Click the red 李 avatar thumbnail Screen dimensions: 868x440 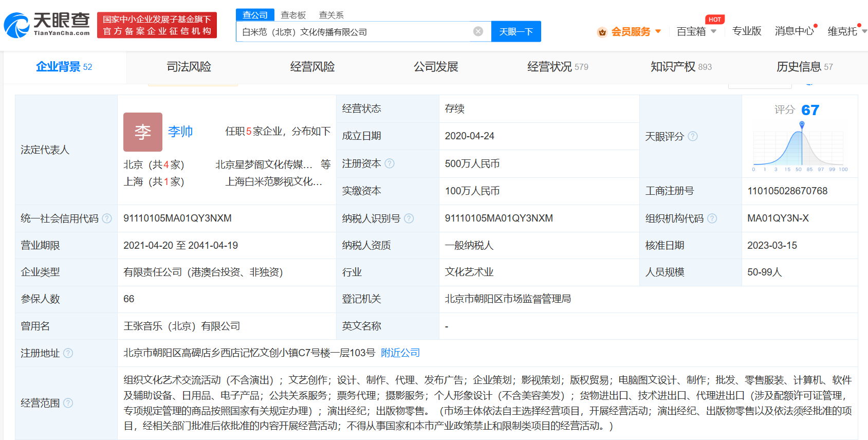pyautogui.click(x=143, y=132)
